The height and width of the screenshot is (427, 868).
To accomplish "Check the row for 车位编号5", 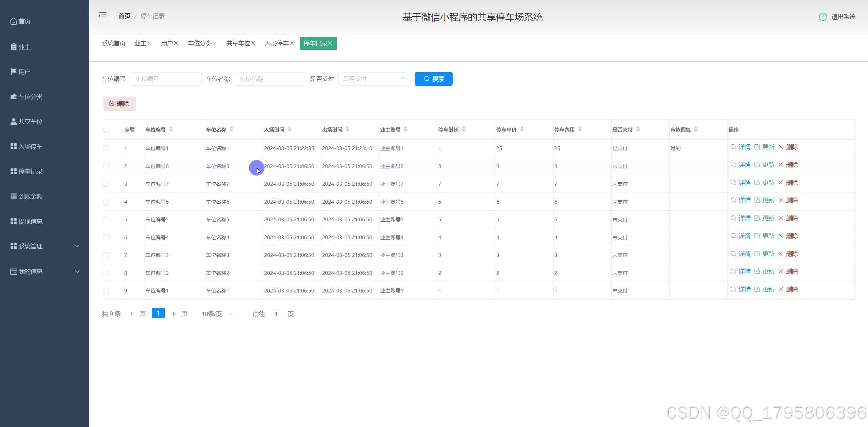I will [106, 220].
